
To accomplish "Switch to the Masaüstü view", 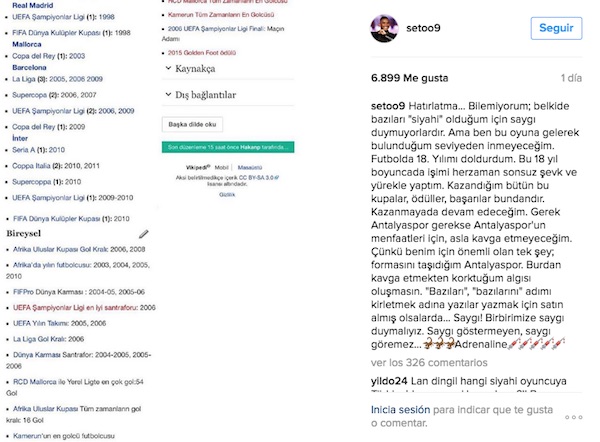I will click(x=250, y=166).
